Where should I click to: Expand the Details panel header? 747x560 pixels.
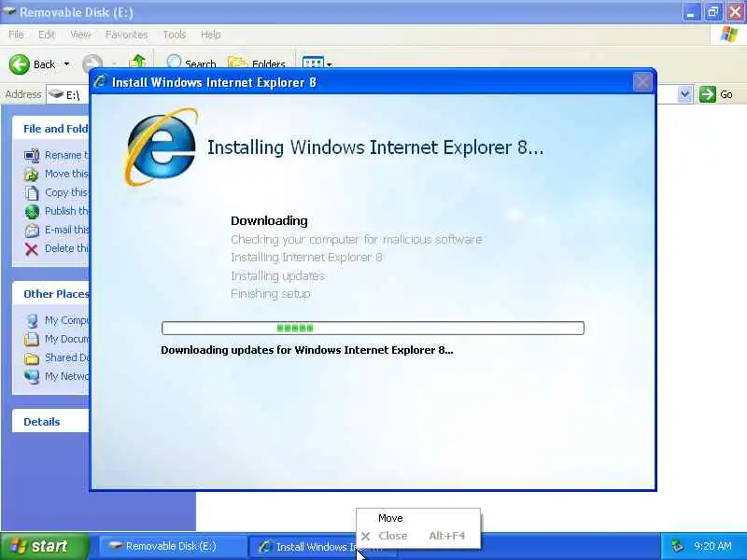[x=51, y=422]
